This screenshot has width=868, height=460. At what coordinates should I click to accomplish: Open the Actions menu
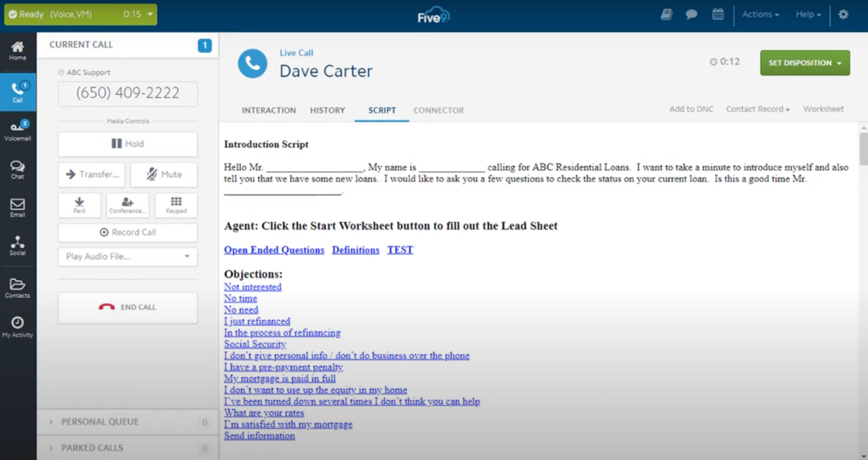(x=760, y=14)
